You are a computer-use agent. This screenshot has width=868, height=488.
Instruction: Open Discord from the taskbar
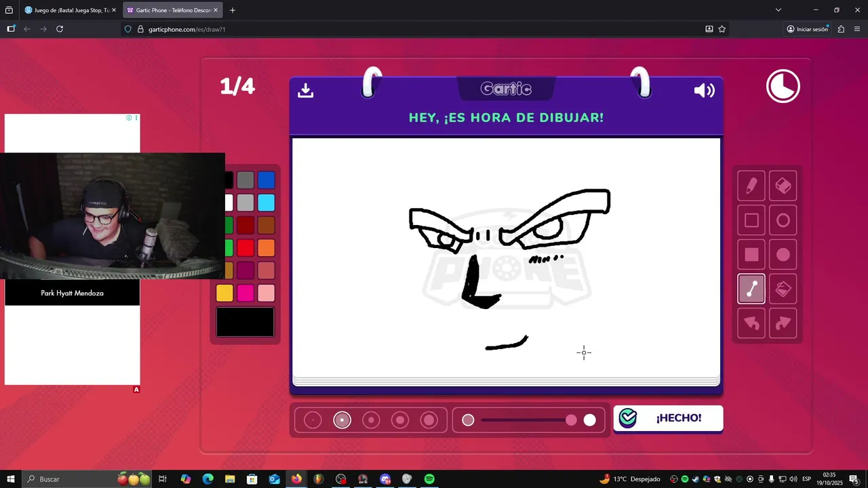tap(385, 479)
